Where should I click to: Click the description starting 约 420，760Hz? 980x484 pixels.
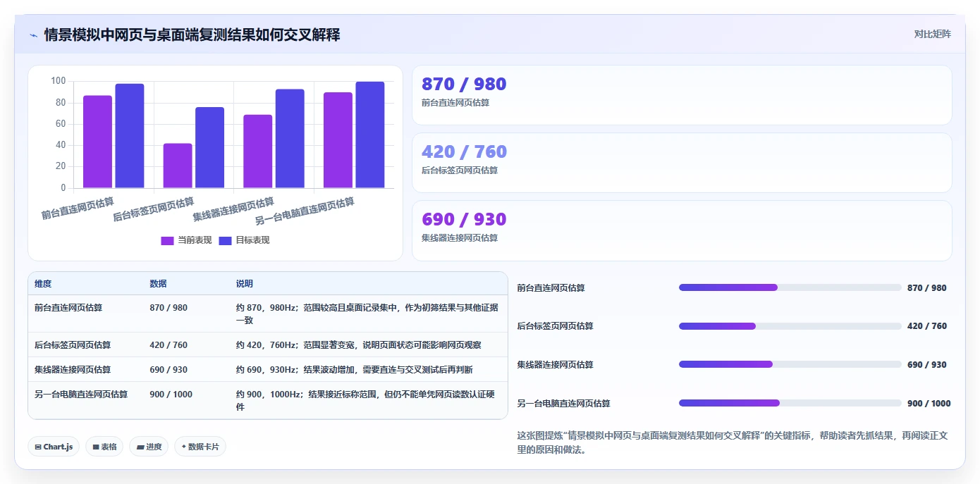359,345
